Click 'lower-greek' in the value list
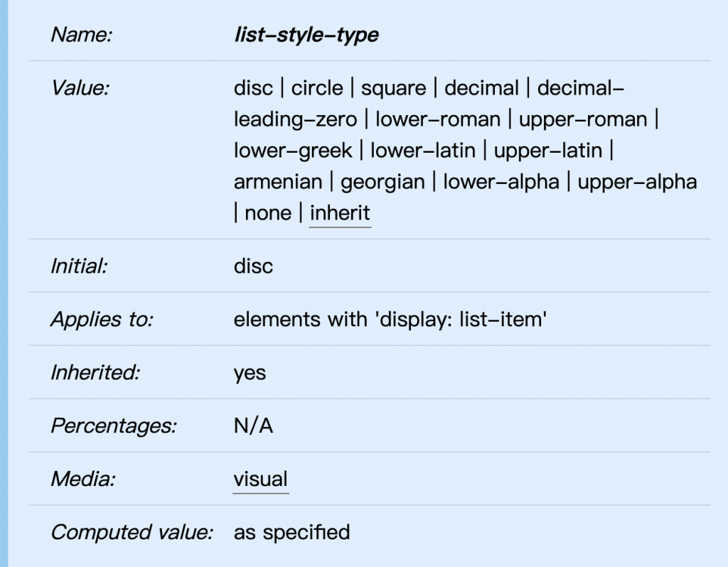Viewport: 728px width, 567px height. pyautogui.click(x=293, y=151)
